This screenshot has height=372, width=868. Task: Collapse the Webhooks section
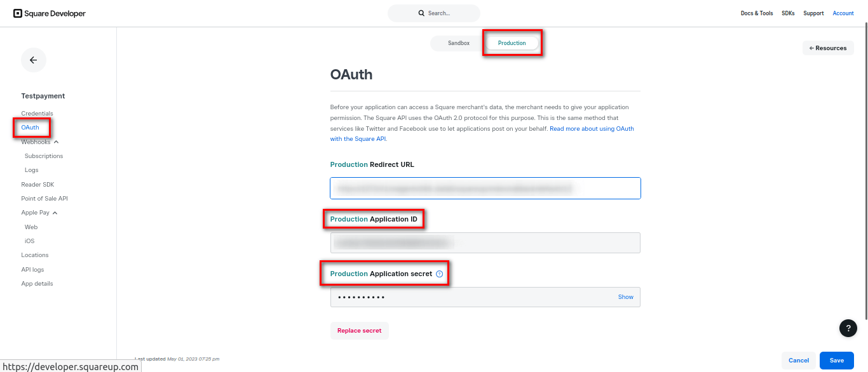pos(56,142)
